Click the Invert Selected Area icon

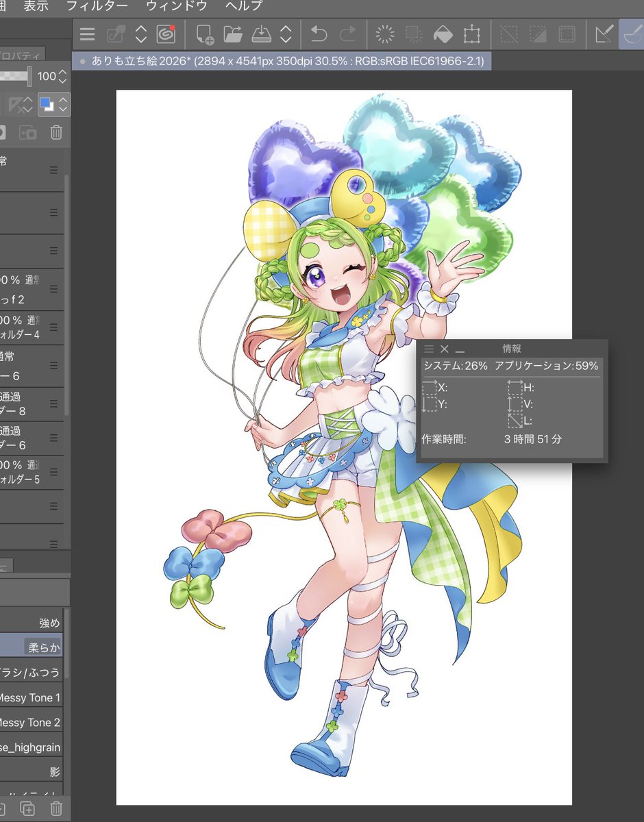[538, 34]
